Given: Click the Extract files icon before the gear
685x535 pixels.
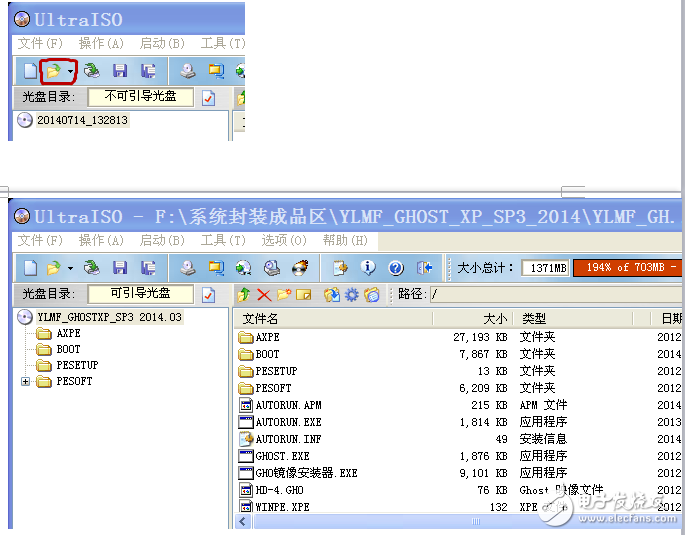Looking at the screenshot, I should pos(332,295).
